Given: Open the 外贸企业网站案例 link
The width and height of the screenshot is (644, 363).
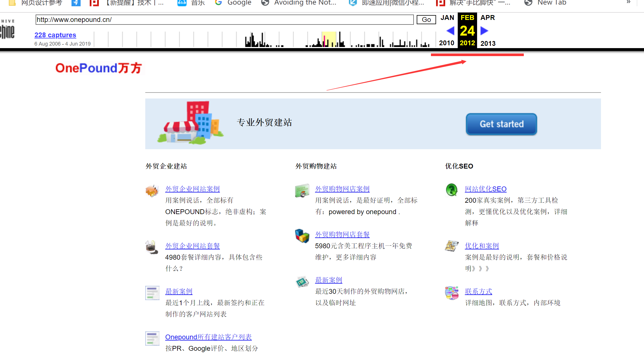Looking at the screenshot, I should [x=193, y=189].
